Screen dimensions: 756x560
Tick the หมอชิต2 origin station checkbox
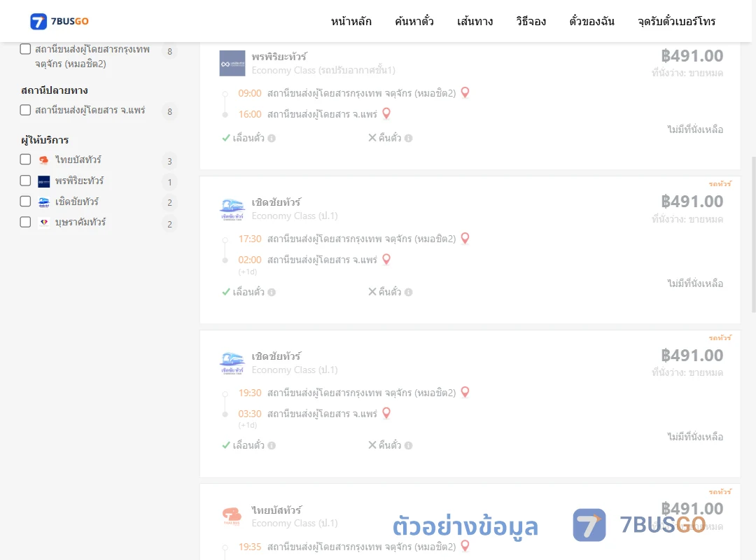coord(26,49)
